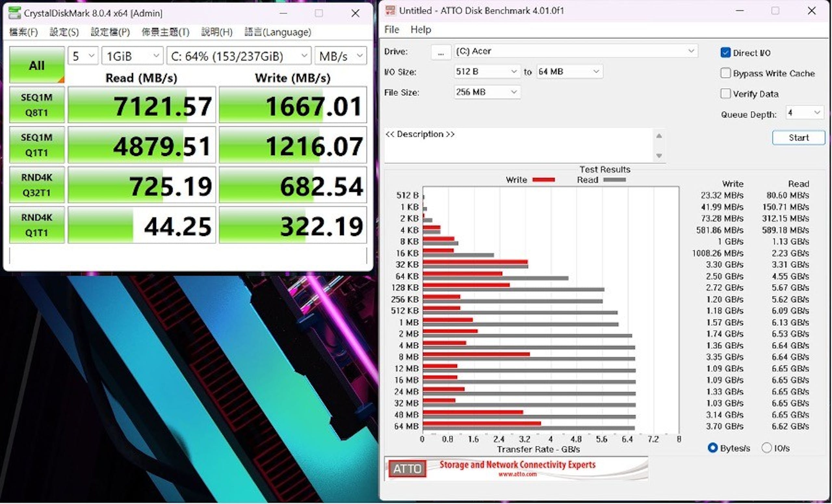The width and height of the screenshot is (832, 504).
Task: Click read result 44.25
Action: click(x=142, y=225)
